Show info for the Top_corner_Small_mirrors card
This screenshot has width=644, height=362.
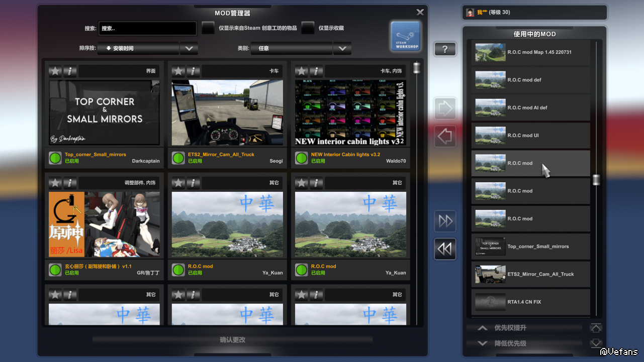click(70, 71)
